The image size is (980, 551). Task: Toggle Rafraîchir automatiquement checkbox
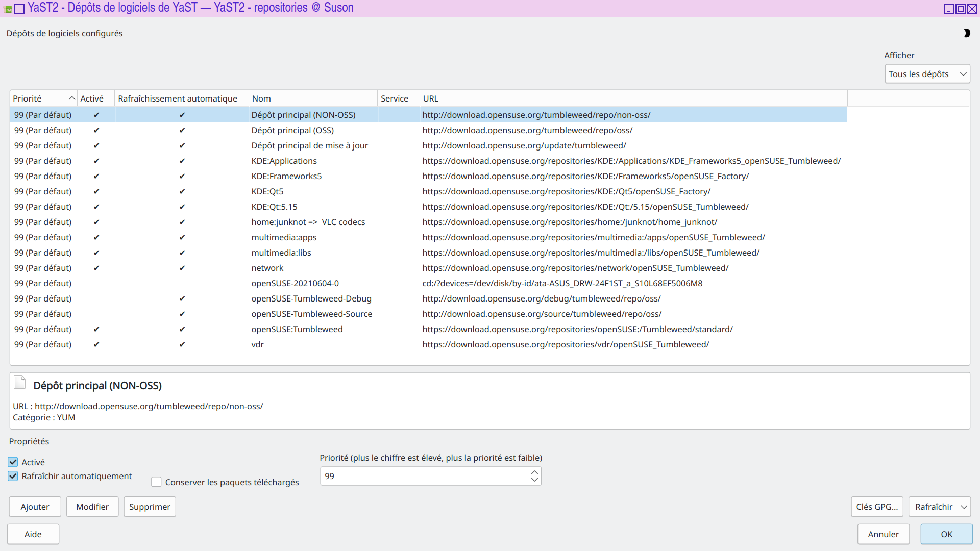point(13,476)
